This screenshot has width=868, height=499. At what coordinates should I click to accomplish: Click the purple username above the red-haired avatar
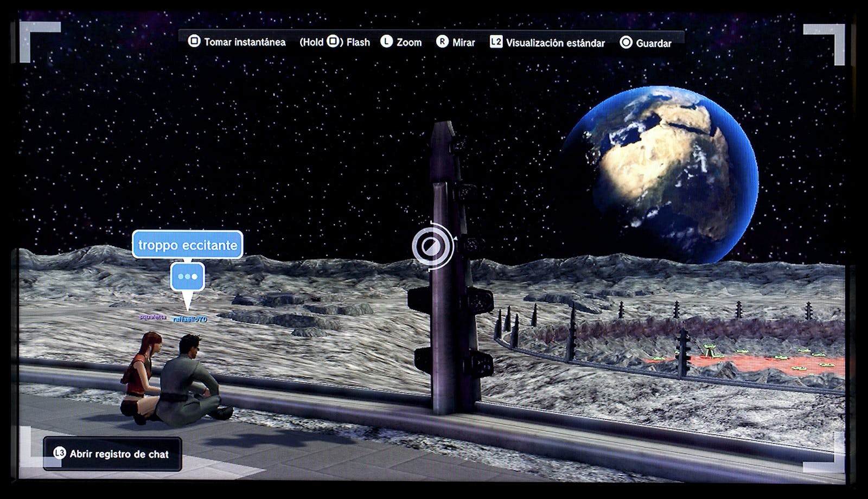tap(152, 317)
